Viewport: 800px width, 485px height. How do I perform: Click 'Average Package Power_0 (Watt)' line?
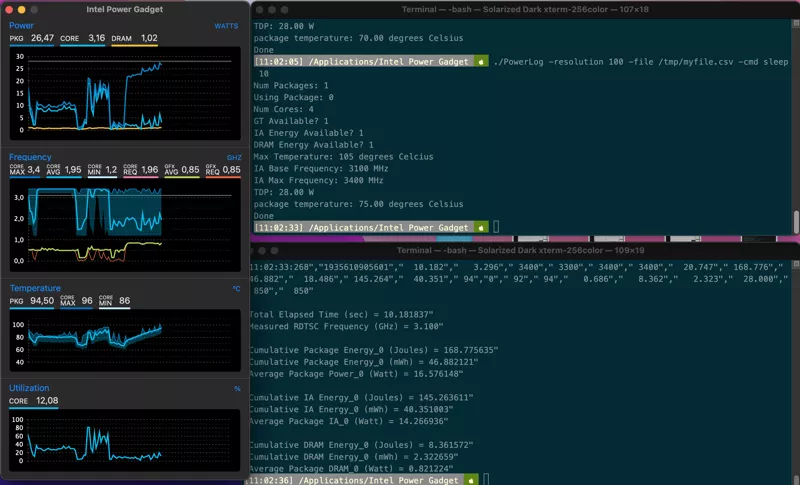click(356, 374)
